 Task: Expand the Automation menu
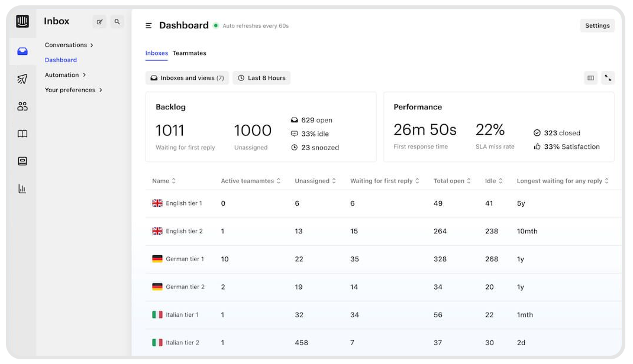tap(66, 75)
